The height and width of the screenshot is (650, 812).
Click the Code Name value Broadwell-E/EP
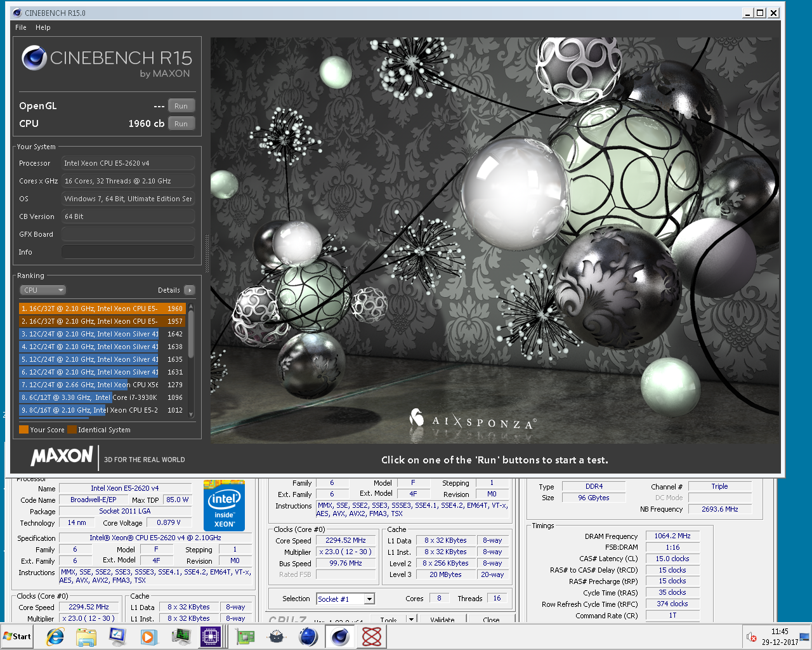coord(93,500)
